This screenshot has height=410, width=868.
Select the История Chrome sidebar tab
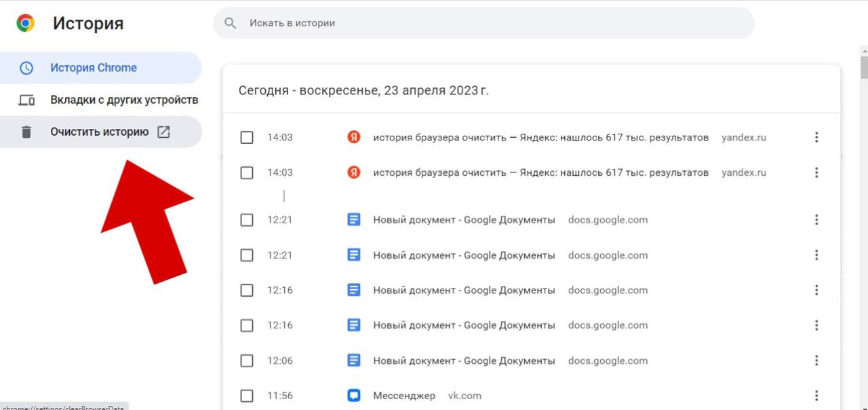click(x=94, y=68)
